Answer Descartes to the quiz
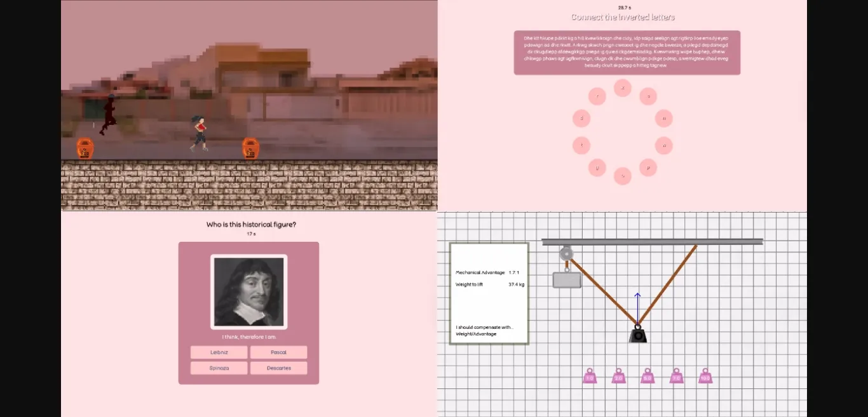This screenshot has height=417, width=868. click(278, 367)
